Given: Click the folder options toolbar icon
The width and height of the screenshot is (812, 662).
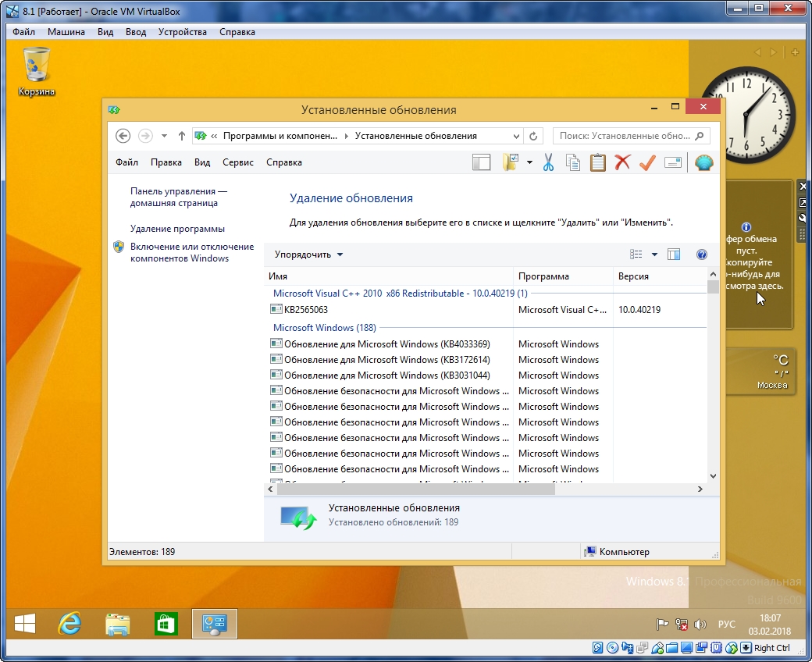Looking at the screenshot, I should point(511,162).
